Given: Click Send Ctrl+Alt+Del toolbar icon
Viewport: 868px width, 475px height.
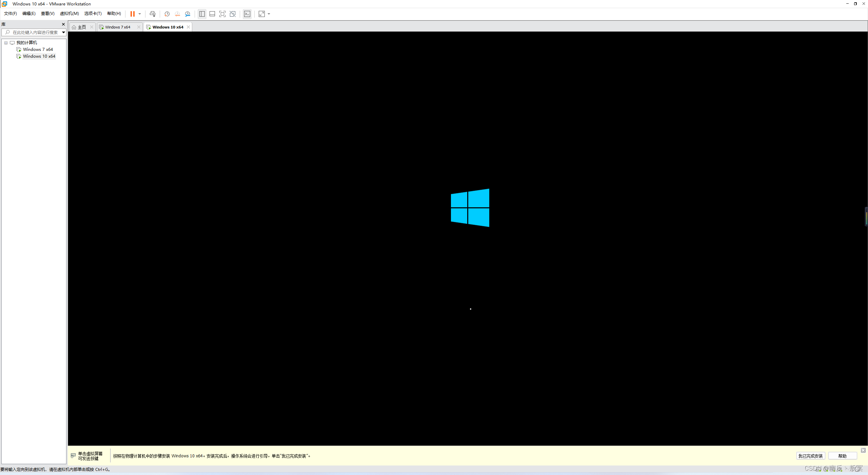Looking at the screenshot, I should (x=153, y=14).
